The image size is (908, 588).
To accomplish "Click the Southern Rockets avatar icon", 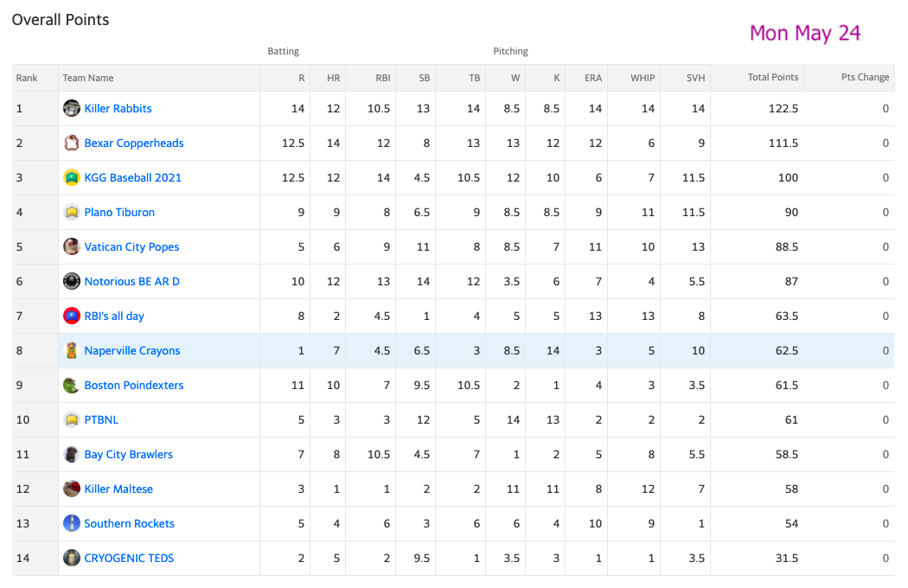I will [71, 524].
